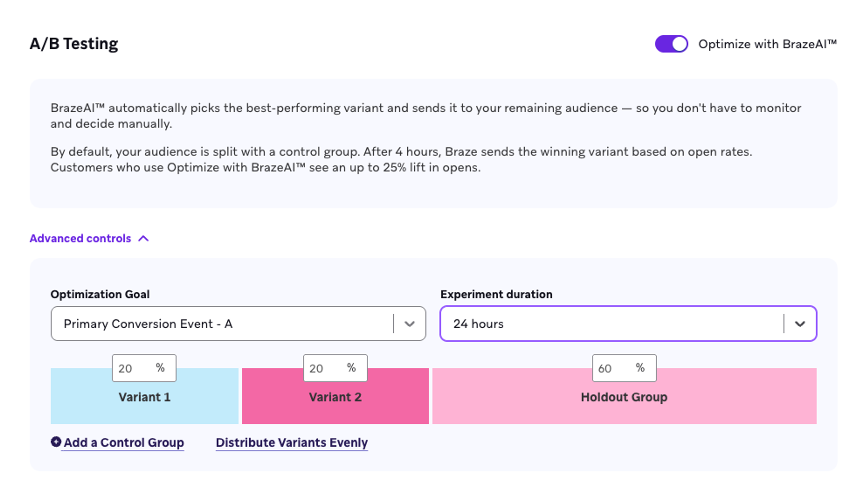Click the Holdout Group percentage field
This screenshot has width=868, height=500.
point(624,368)
